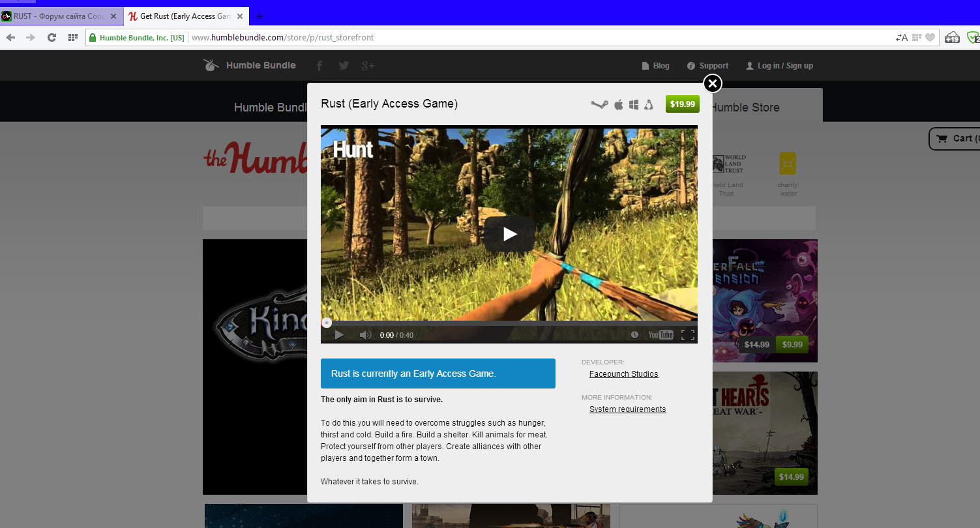Open the Support menu item
This screenshot has height=528, width=980.
707,66
